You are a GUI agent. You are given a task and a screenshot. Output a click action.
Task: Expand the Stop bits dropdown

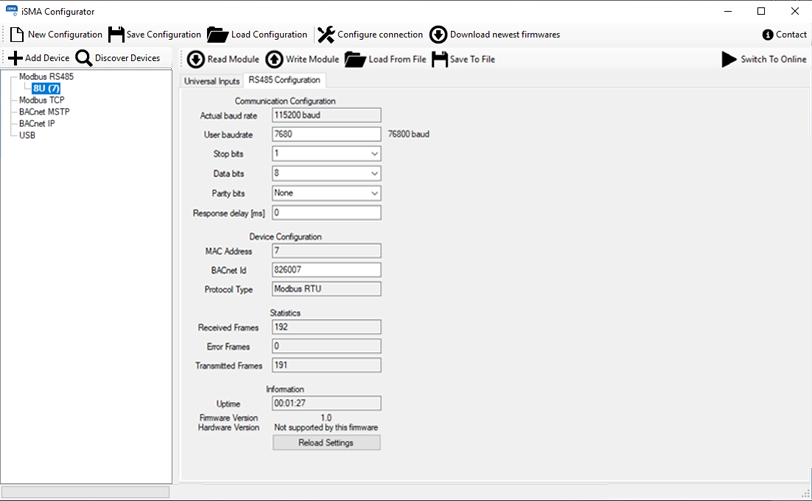pyautogui.click(x=374, y=154)
